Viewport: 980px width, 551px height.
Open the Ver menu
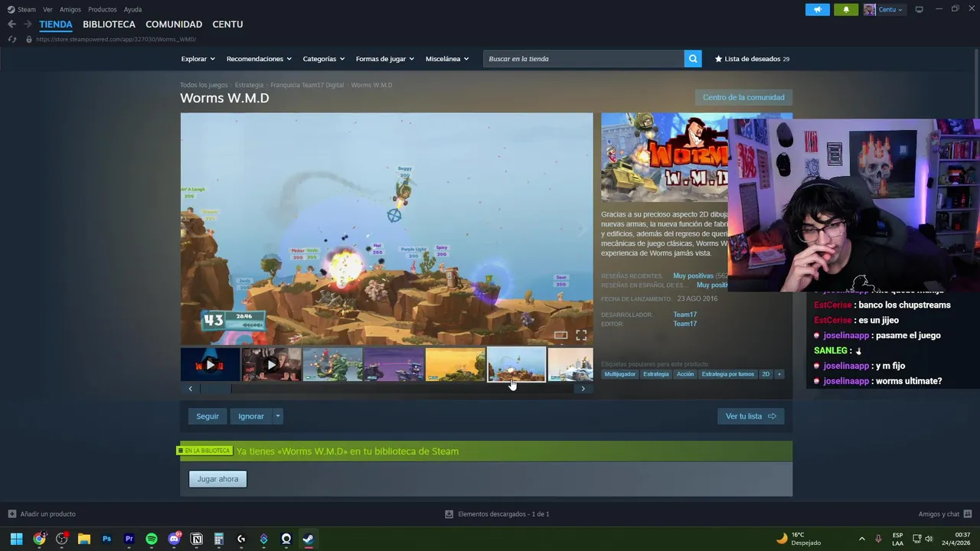(x=48, y=9)
